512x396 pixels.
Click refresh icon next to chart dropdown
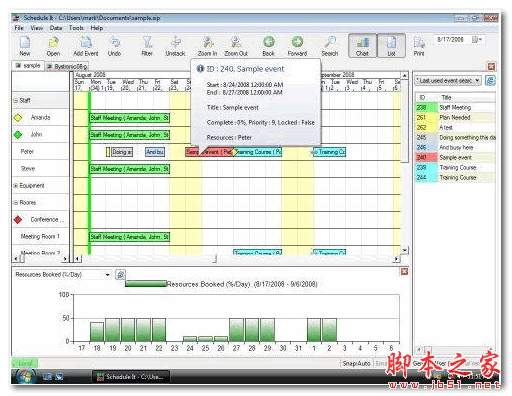point(120,275)
